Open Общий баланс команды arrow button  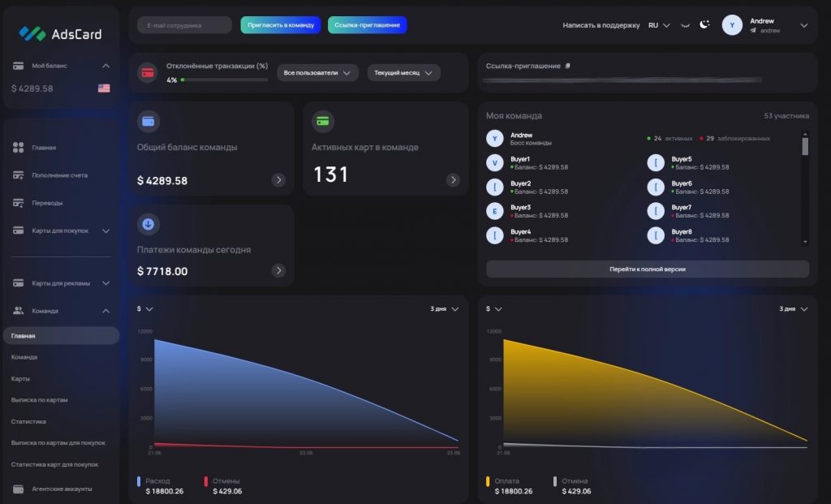tap(278, 180)
